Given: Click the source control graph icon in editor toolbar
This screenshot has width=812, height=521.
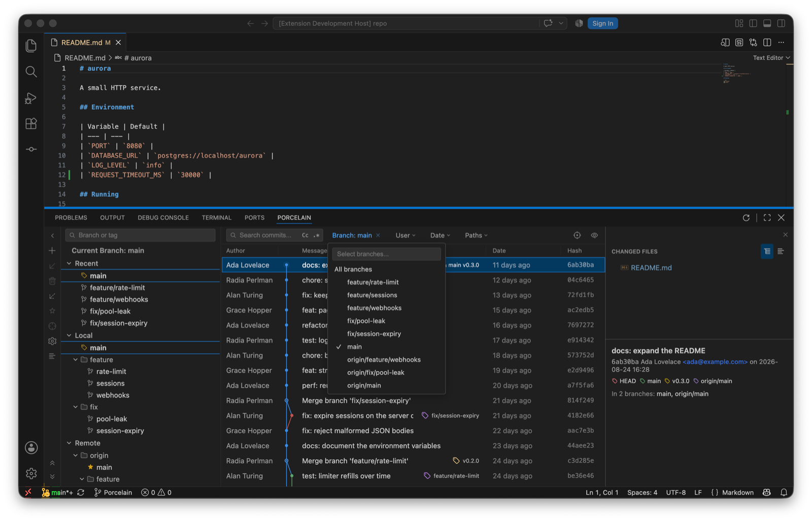Looking at the screenshot, I should tap(753, 43).
